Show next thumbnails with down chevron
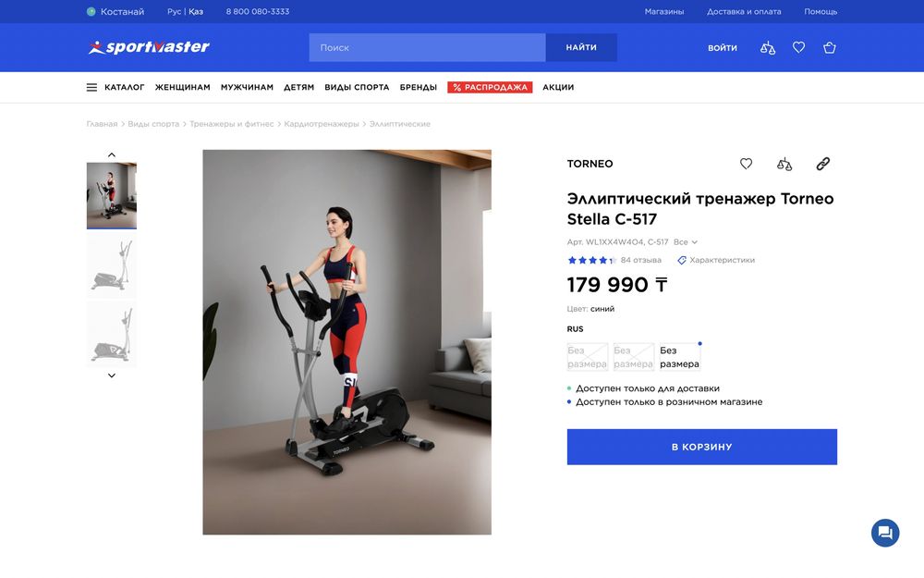The image size is (924, 578). click(112, 375)
